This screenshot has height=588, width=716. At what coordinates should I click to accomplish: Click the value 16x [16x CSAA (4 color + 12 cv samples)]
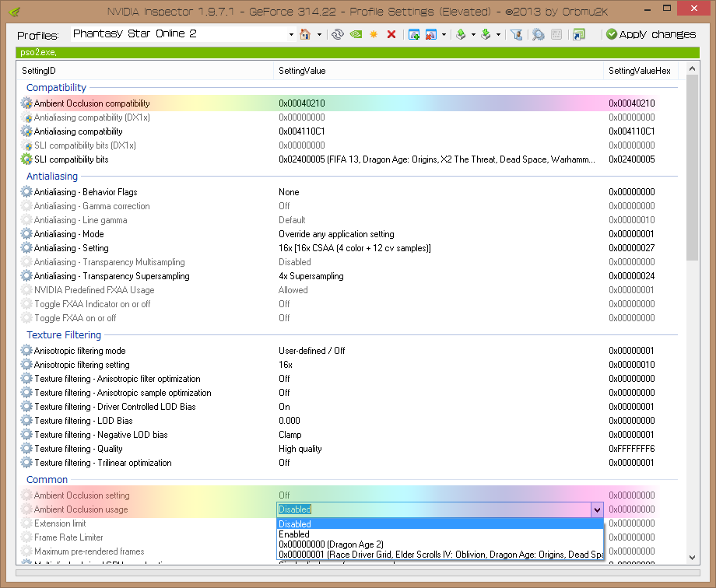tap(355, 248)
